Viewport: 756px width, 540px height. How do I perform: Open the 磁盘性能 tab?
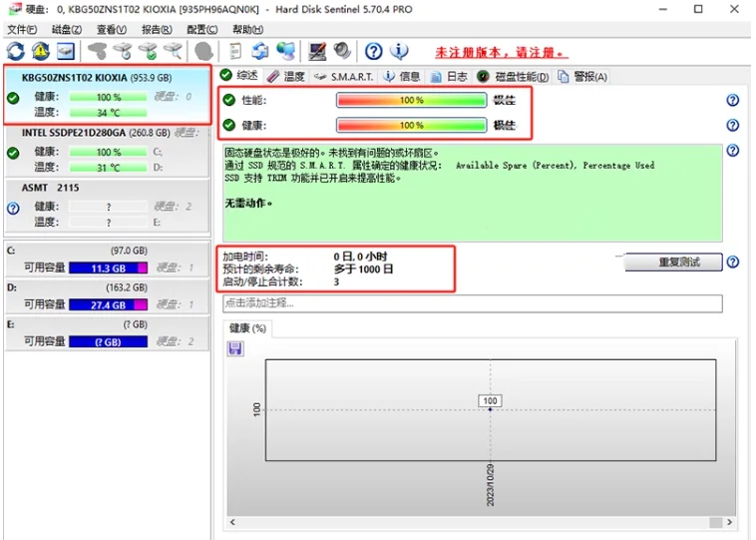(514, 76)
